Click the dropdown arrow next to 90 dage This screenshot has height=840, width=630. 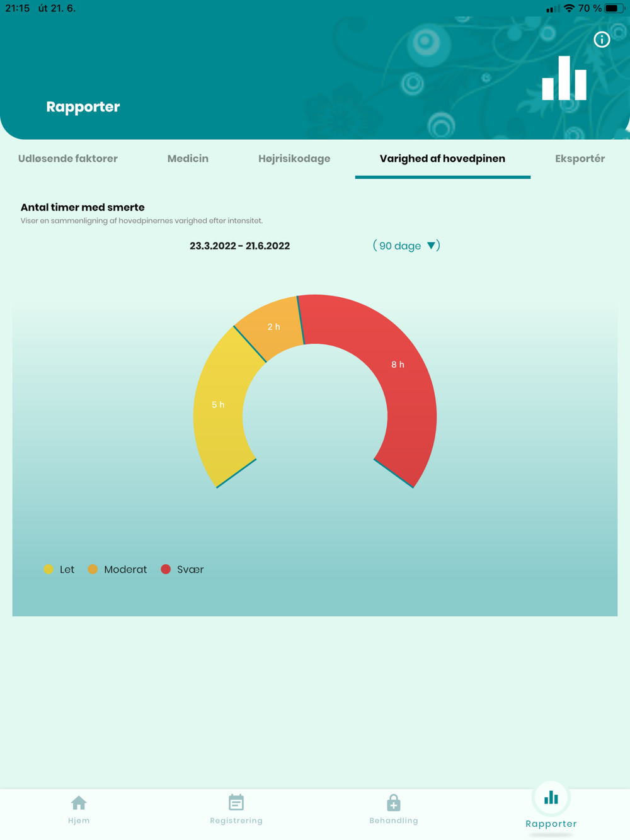[432, 246]
